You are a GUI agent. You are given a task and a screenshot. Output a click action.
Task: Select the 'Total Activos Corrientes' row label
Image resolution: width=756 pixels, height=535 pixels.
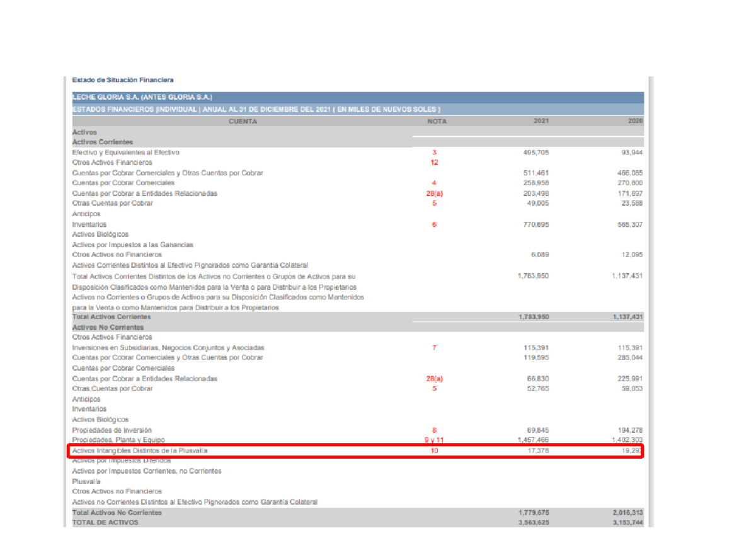pos(112,318)
